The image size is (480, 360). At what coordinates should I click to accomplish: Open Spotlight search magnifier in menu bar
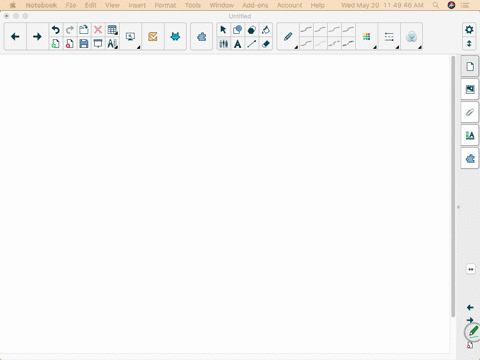[x=436, y=5]
